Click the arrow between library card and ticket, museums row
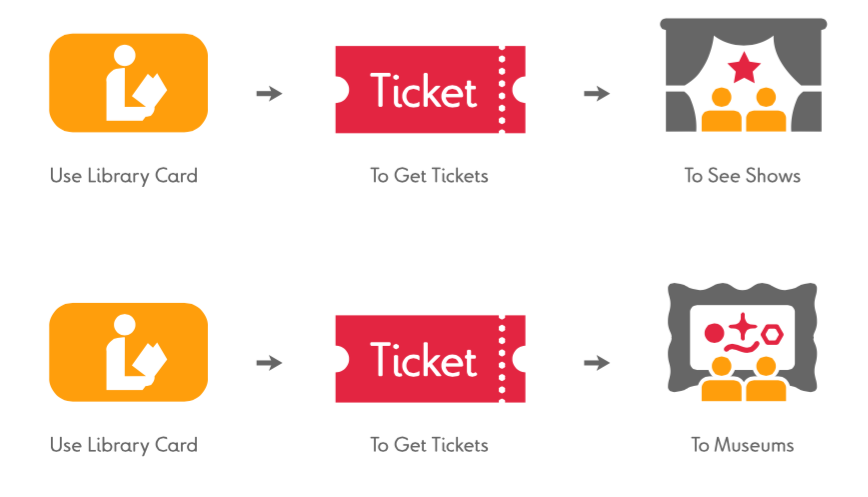 point(269,362)
